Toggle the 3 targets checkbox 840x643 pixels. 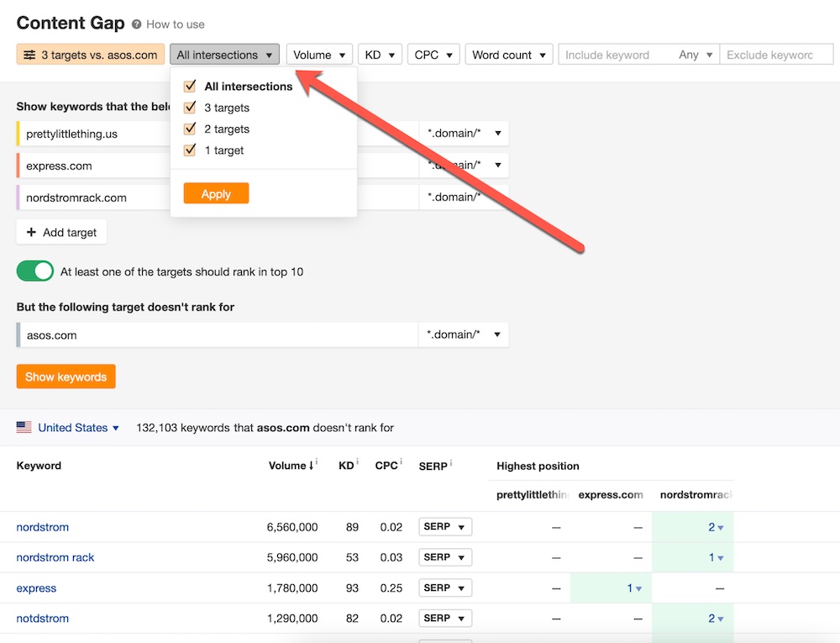pos(190,108)
